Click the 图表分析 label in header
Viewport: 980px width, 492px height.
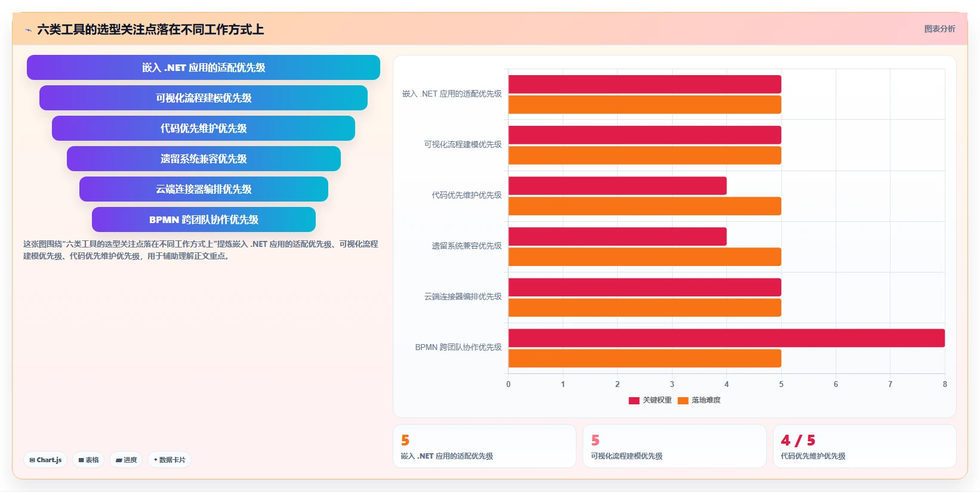pos(939,29)
